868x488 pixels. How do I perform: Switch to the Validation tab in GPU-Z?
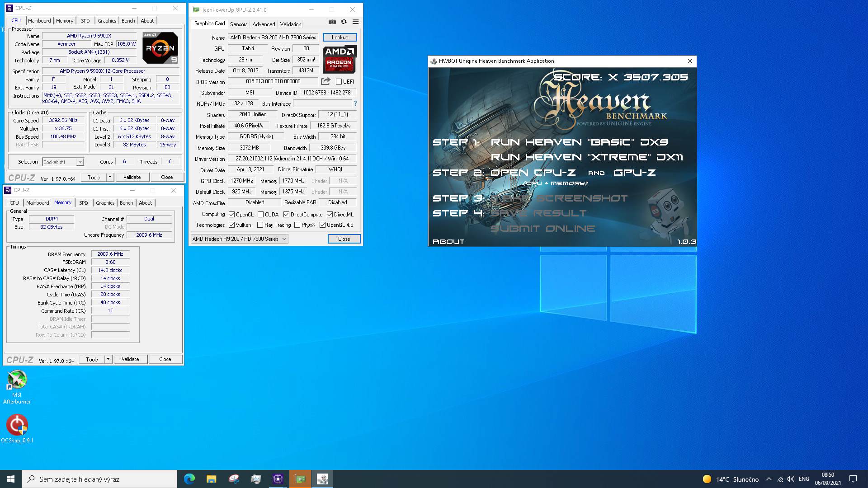click(x=290, y=24)
